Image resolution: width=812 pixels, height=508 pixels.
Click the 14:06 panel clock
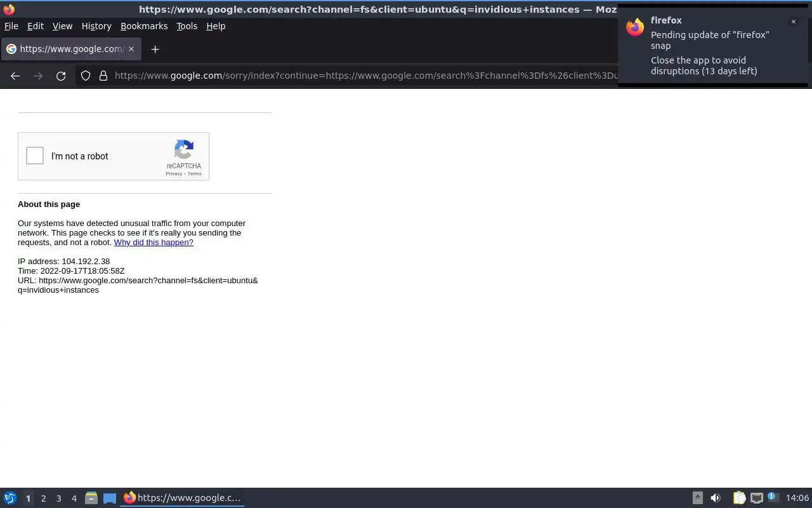point(797,498)
